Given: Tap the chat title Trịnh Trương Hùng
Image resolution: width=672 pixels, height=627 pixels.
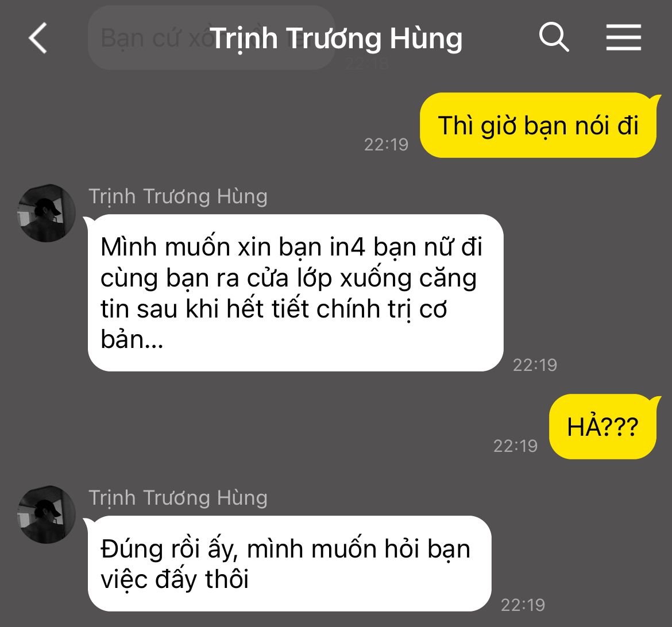Looking at the screenshot, I should pyautogui.click(x=336, y=38).
